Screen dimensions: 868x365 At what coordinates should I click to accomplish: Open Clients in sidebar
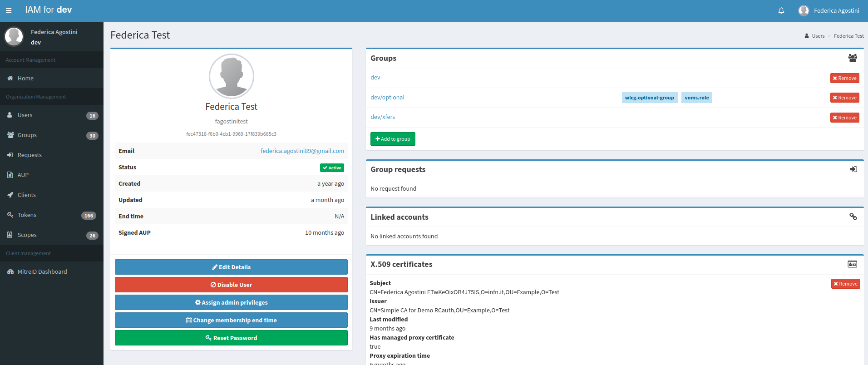point(52,195)
